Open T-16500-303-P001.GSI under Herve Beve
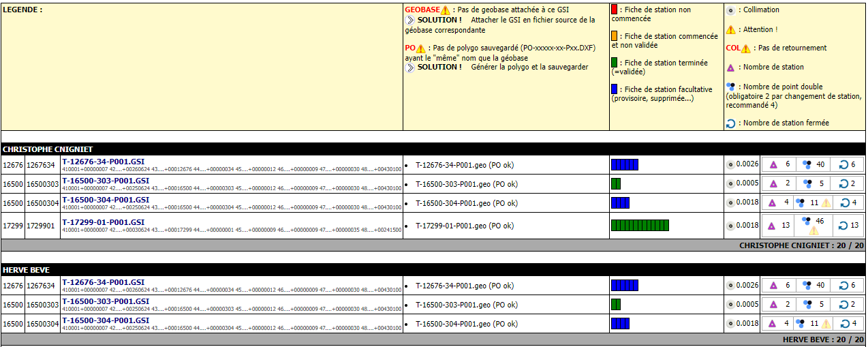868x347 pixels. tap(106, 301)
